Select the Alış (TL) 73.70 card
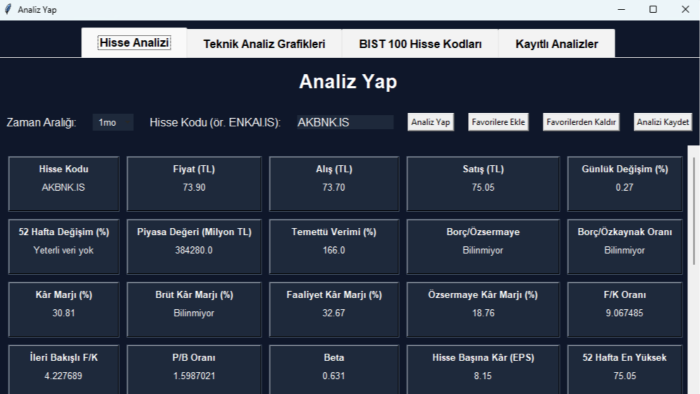Screen dimensions: 700x394 click(334, 183)
